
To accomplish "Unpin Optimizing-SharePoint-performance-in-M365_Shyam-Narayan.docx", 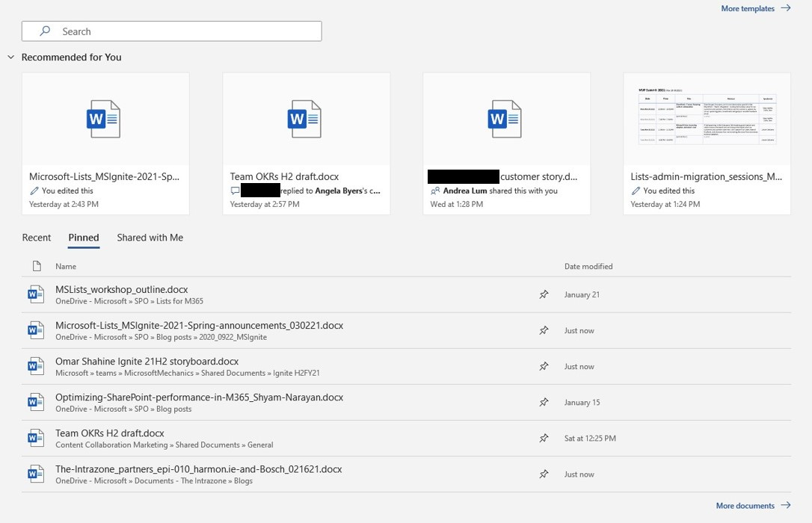I will click(x=544, y=402).
